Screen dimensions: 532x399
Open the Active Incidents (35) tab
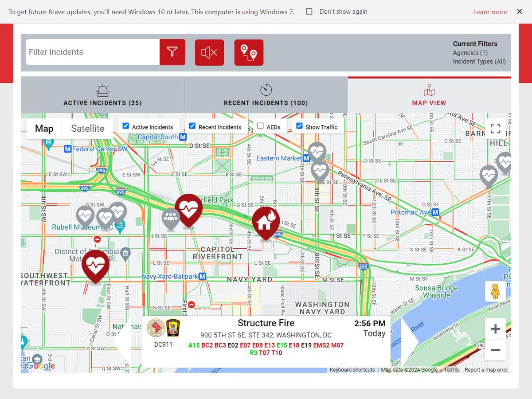102,95
